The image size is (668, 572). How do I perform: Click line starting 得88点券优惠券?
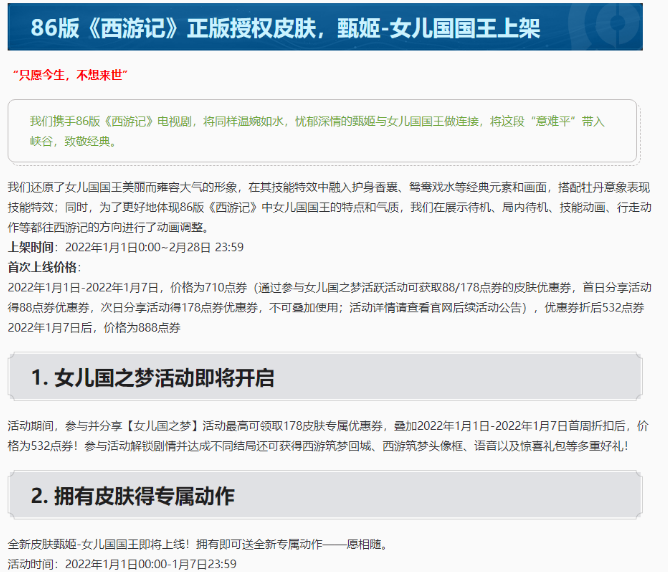click(x=325, y=308)
